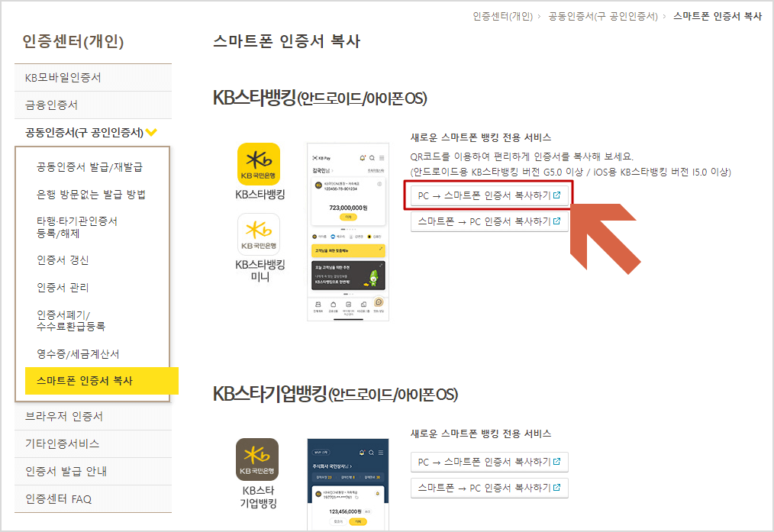Open 인증센터 FAQ sidebar menu
This screenshot has height=532, width=774.
pos(93,499)
